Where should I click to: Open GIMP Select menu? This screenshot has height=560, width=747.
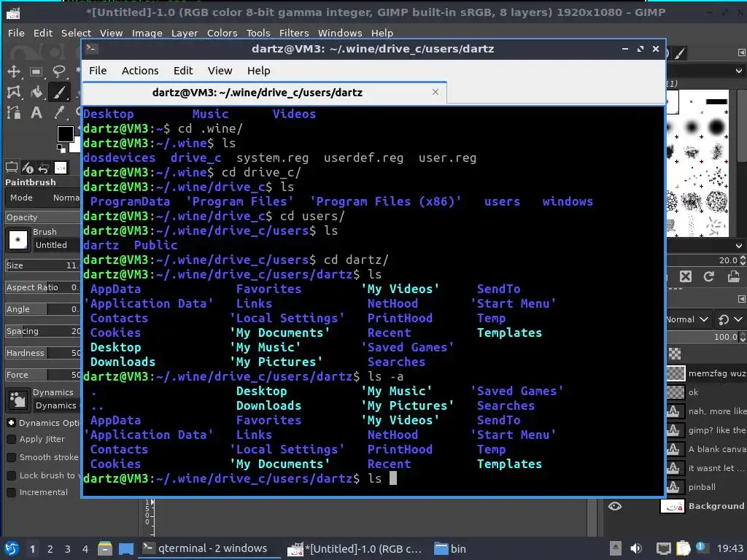[x=76, y=33]
